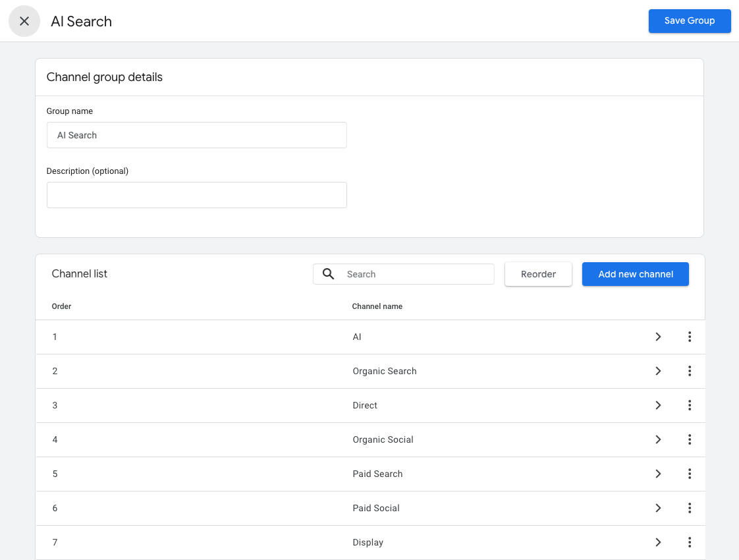This screenshot has width=739, height=560.
Task: Focus the Group name input field
Action: coord(196,135)
